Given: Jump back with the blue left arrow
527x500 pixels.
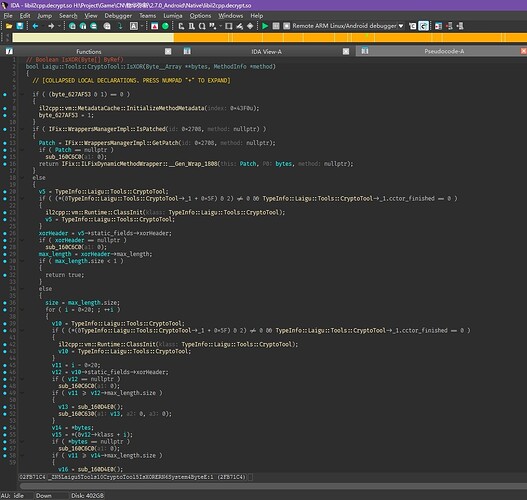Looking at the screenshot, I should 35,26.
